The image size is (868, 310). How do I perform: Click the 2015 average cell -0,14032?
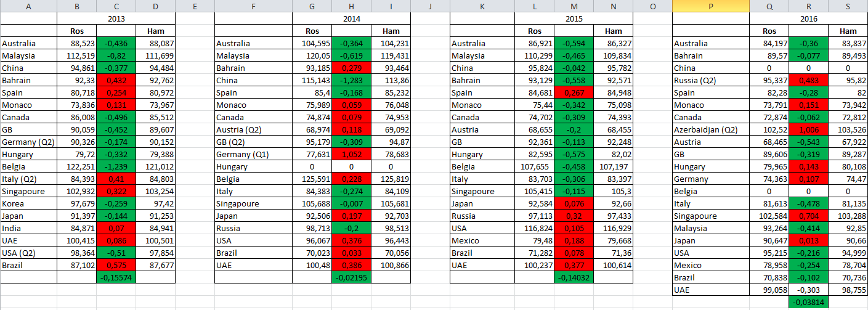pyautogui.click(x=574, y=277)
